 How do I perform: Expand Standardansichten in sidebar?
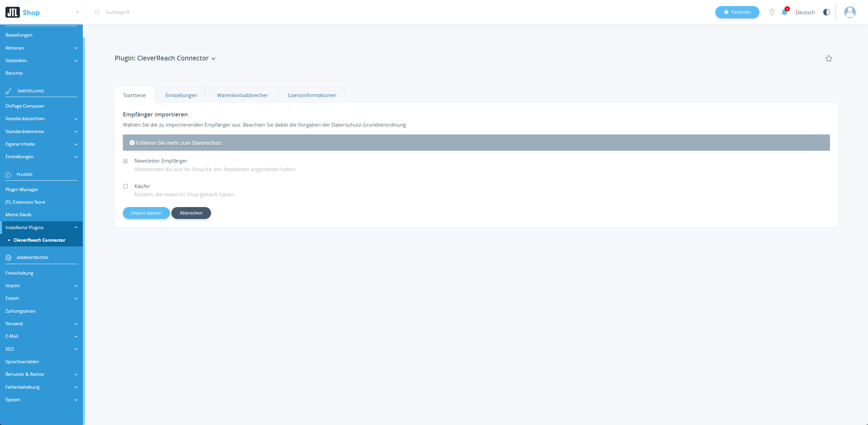(41, 118)
